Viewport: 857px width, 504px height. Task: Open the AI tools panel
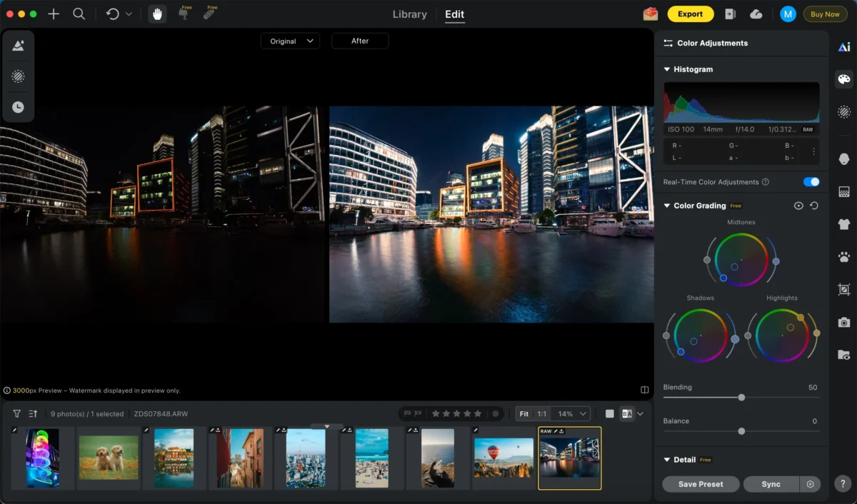844,47
